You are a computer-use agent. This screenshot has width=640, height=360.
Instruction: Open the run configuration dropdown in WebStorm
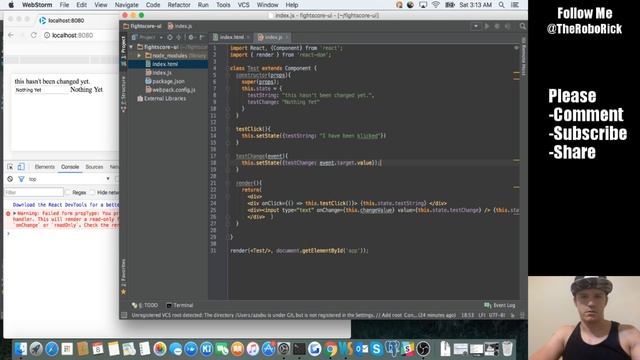[x=476, y=26]
